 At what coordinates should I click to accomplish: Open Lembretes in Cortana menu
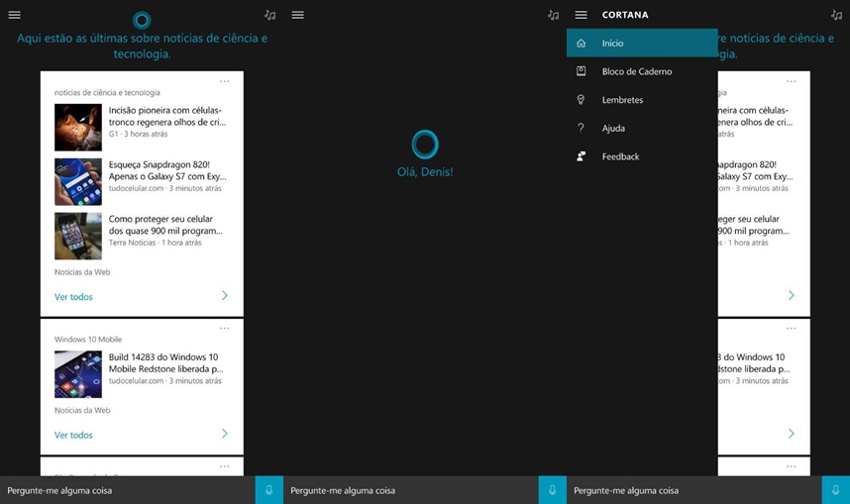pyautogui.click(x=642, y=100)
